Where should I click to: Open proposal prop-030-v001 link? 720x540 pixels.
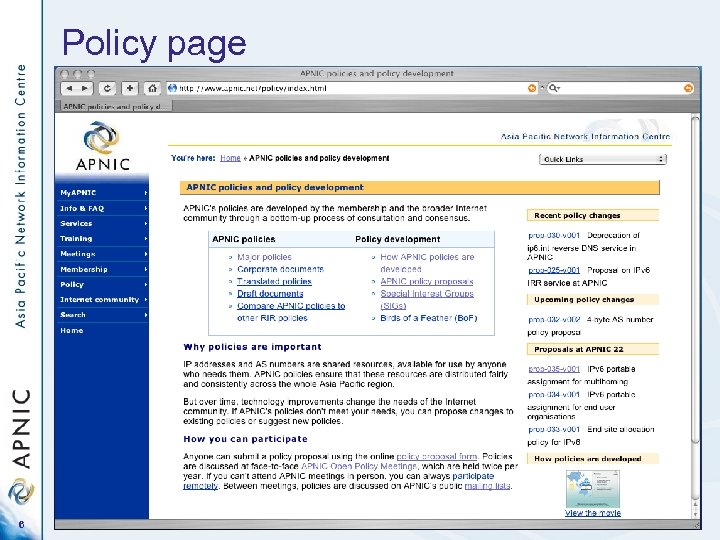tap(554, 235)
